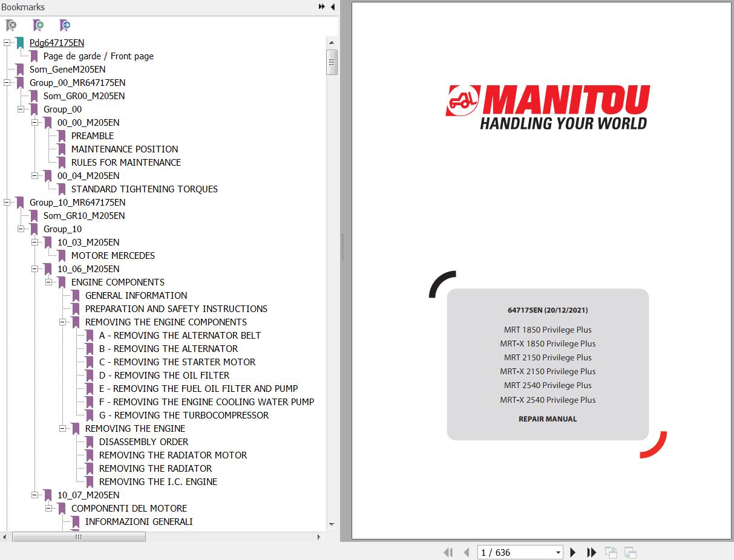Viewport: 734px width, 560px height.
Task: Collapse the 00_04_M205EN node
Action: coord(34,175)
